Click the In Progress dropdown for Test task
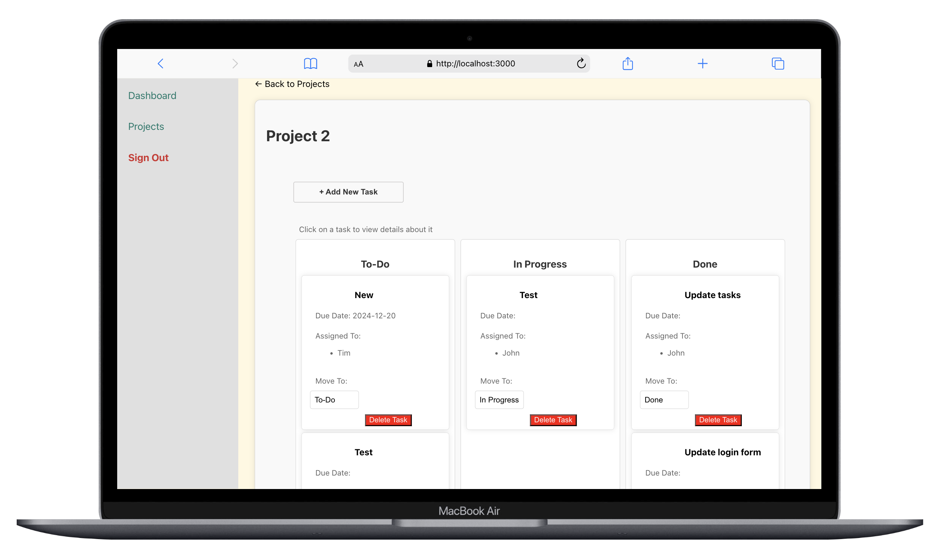The height and width of the screenshot is (560, 946). pyautogui.click(x=499, y=399)
